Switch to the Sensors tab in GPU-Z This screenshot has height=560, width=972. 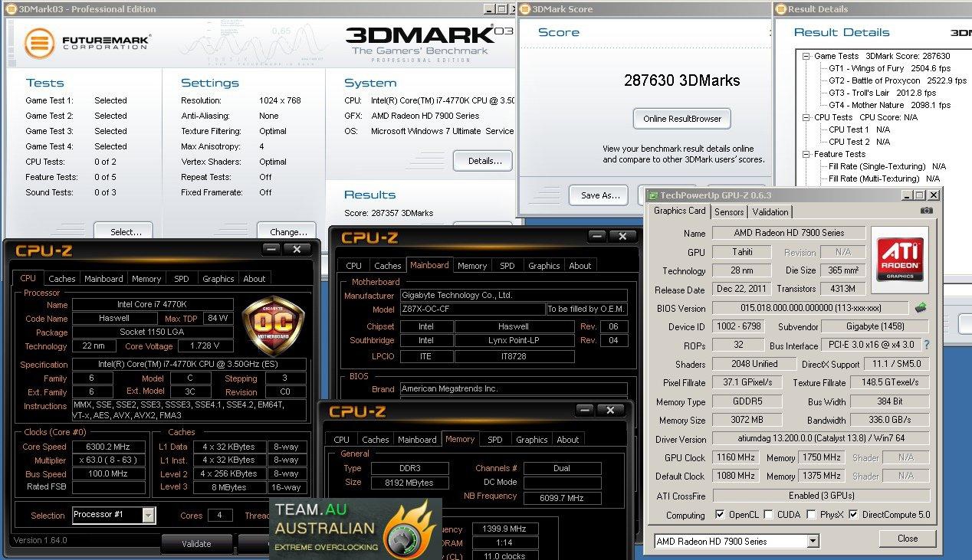click(x=729, y=212)
